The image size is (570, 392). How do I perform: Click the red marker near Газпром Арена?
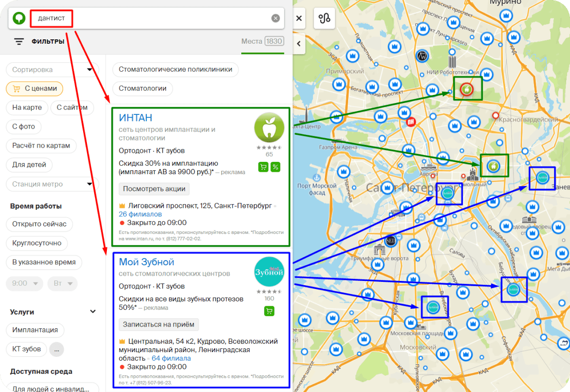pos(411,122)
